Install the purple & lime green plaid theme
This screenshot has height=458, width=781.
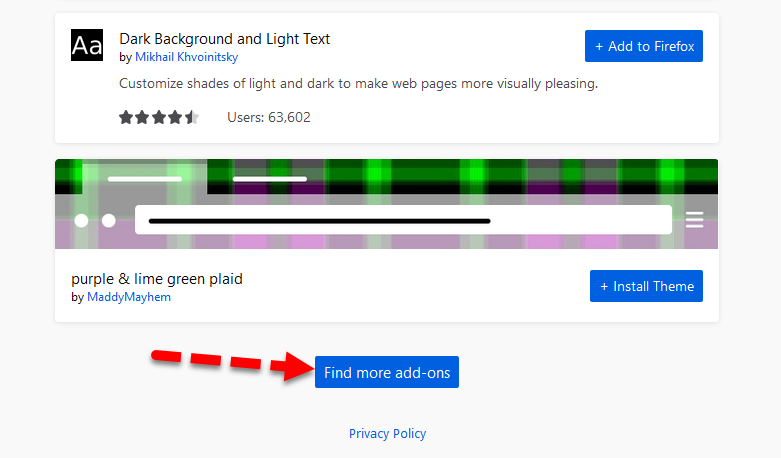click(x=646, y=286)
